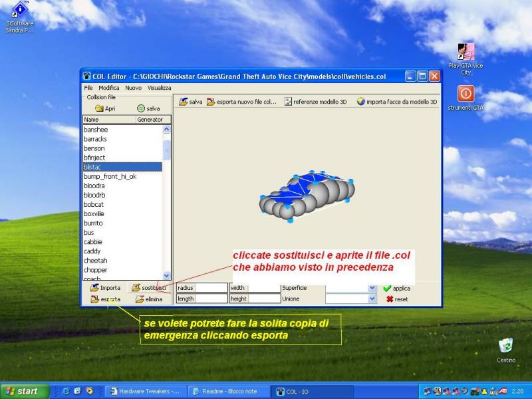This screenshot has height=399, width=532.
Task: Open the Windows start menu
Action: [23, 391]
